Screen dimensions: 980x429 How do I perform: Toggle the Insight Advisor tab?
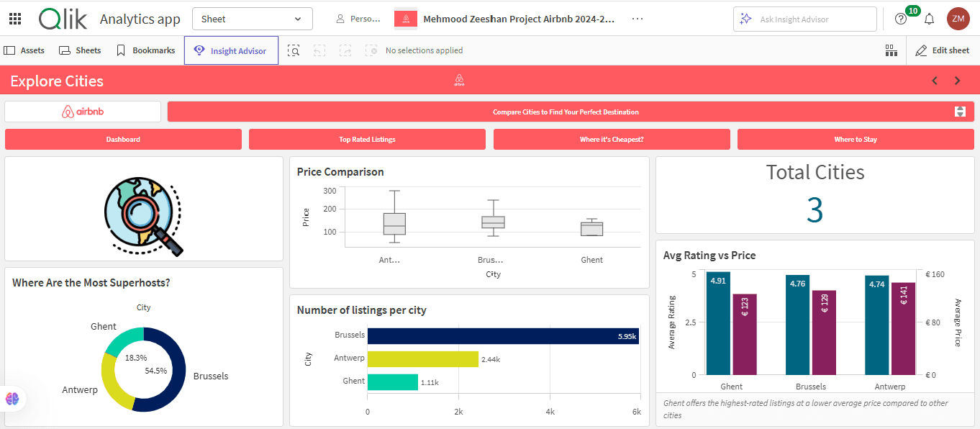[231, 50]
